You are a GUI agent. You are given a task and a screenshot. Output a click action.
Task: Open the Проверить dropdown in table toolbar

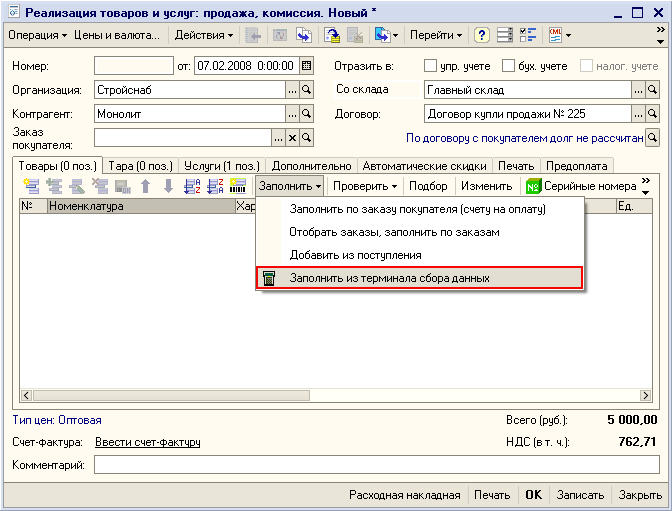[x=365, y=186]
